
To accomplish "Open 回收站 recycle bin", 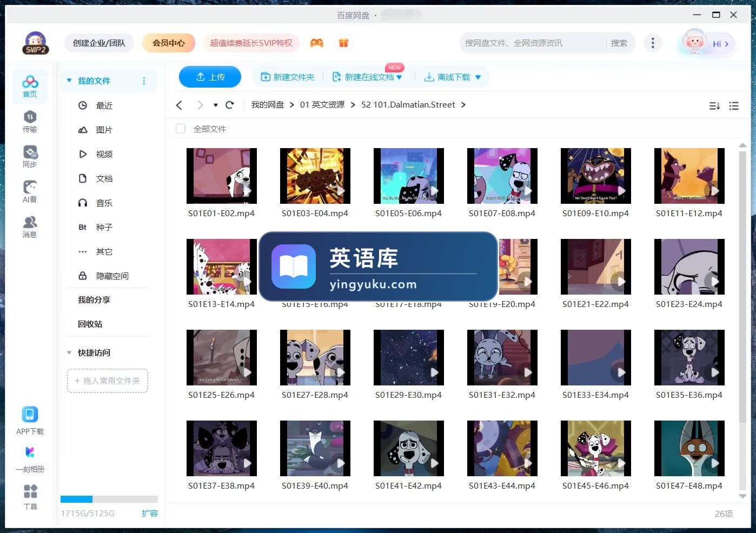I will pyautogui.click(x=90, y=324).
